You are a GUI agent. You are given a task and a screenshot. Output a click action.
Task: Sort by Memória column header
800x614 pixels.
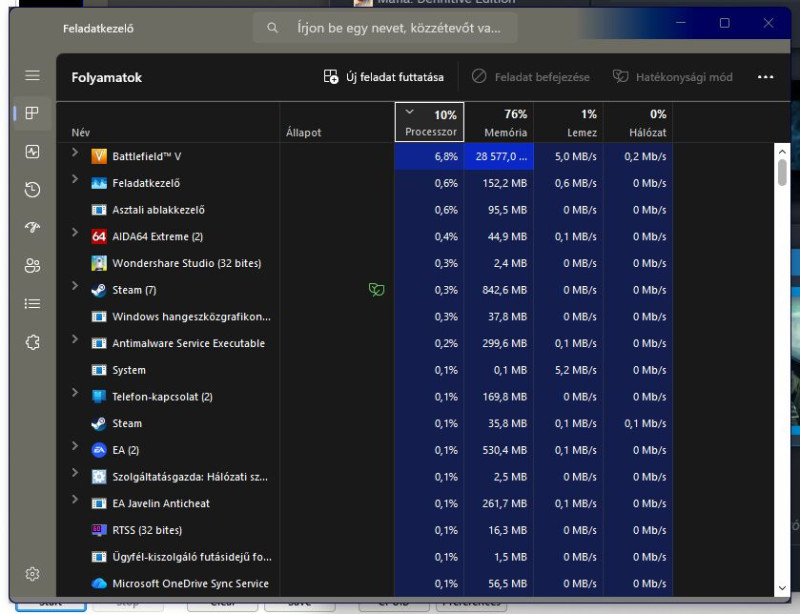(x=499, y=122)
